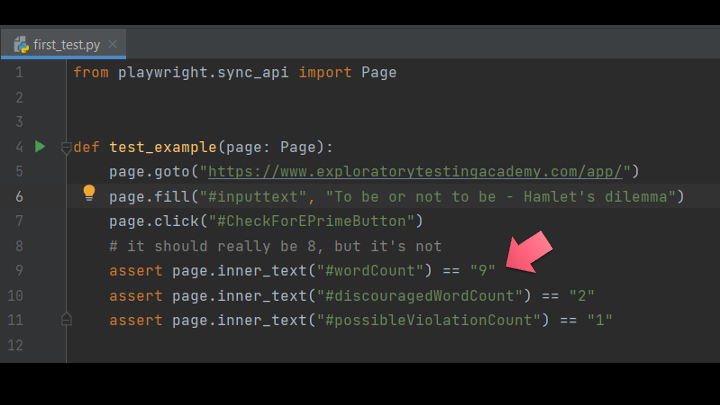Image resolution: width=720 pixels, height=405 pixels.
Task: Click 'page.fill' call on line 6
Action: point(149,197)
